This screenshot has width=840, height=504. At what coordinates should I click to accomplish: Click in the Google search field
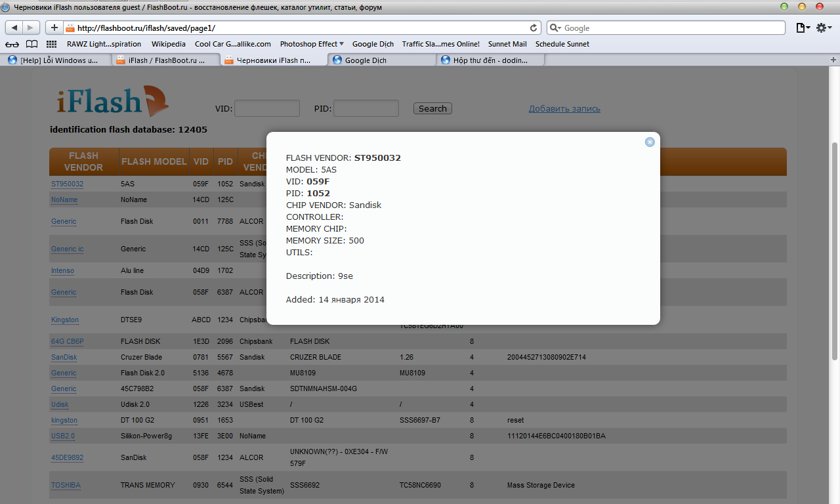tap(669, 28)
